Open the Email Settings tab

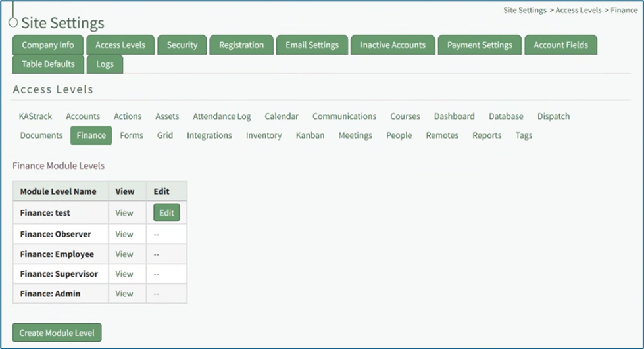(312, 45)
